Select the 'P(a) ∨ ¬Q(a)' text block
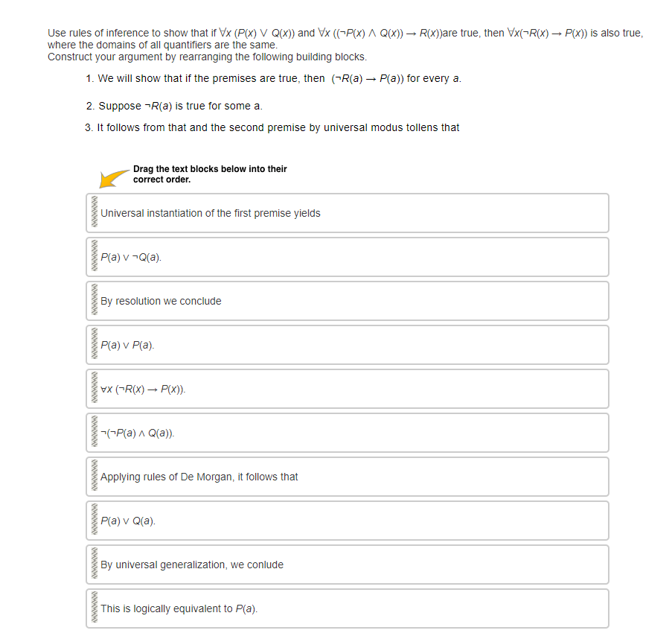This screenshot has width=672, height=639. [348, 257]
